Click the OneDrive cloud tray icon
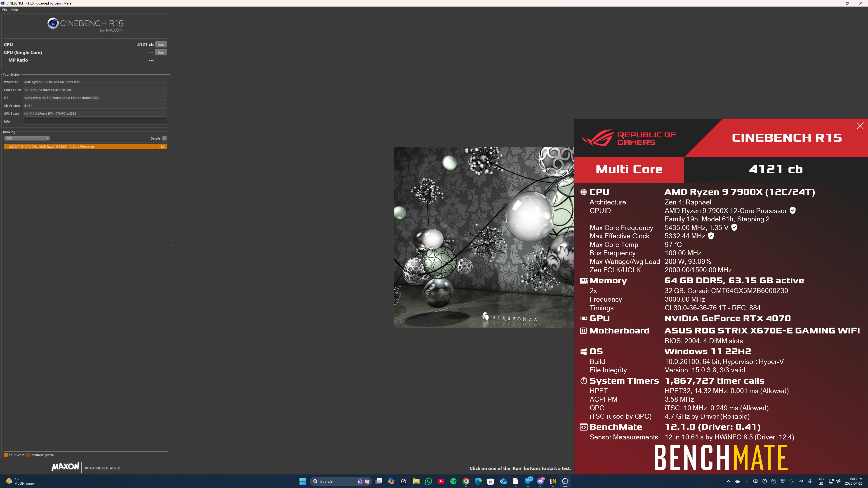This screenshot has width=868, height=488. point(738,481)
